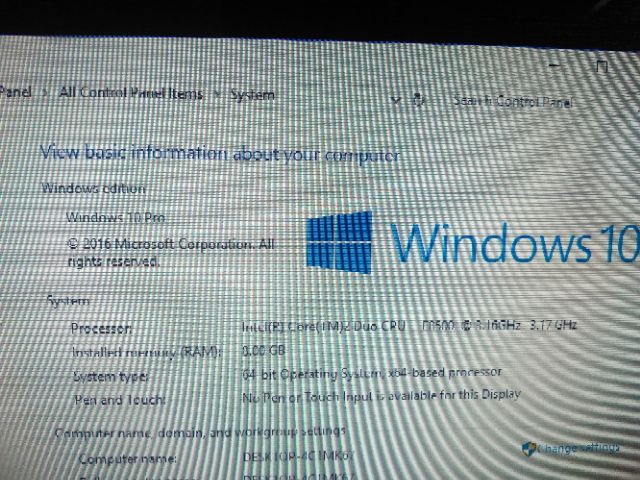
Task: Click the 'View basic information about your computer' heading
Action: click(x=219, y=154)
